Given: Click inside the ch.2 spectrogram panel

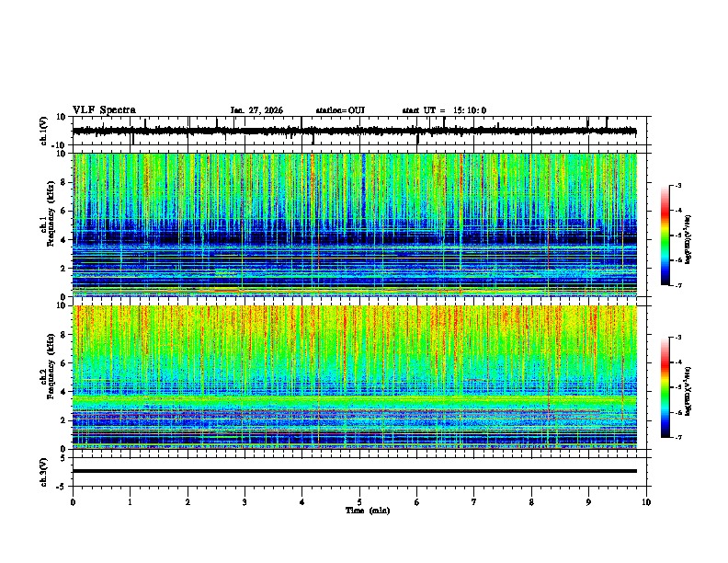Looking at the screenshot, I should 354,377.
